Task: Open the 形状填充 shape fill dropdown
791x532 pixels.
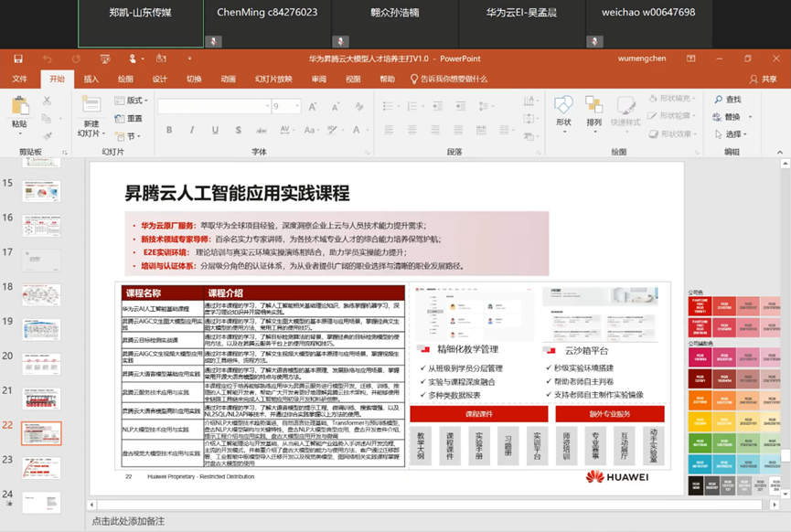Action: [x=673, y=99]
